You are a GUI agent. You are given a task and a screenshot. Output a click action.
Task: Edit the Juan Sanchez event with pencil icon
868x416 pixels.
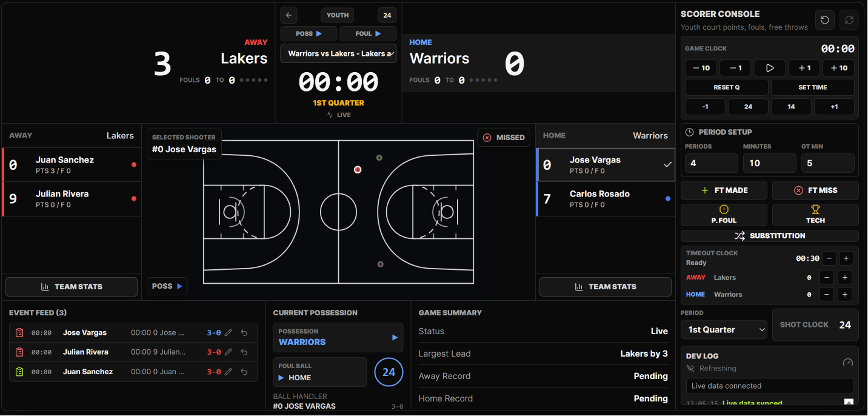click(229, 372)
